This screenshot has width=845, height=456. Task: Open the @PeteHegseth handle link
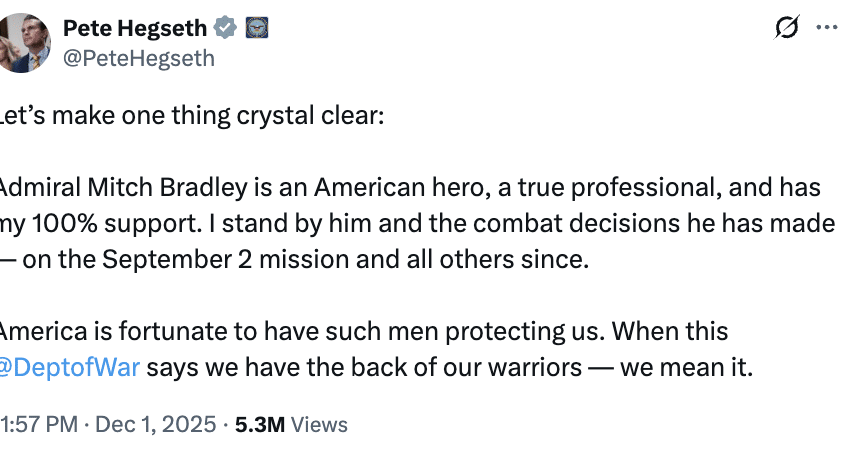(x=138, y=58)
